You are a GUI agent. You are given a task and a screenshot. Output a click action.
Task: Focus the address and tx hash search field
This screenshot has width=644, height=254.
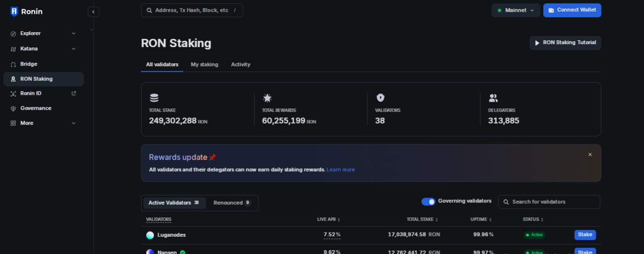pos(192,10)
